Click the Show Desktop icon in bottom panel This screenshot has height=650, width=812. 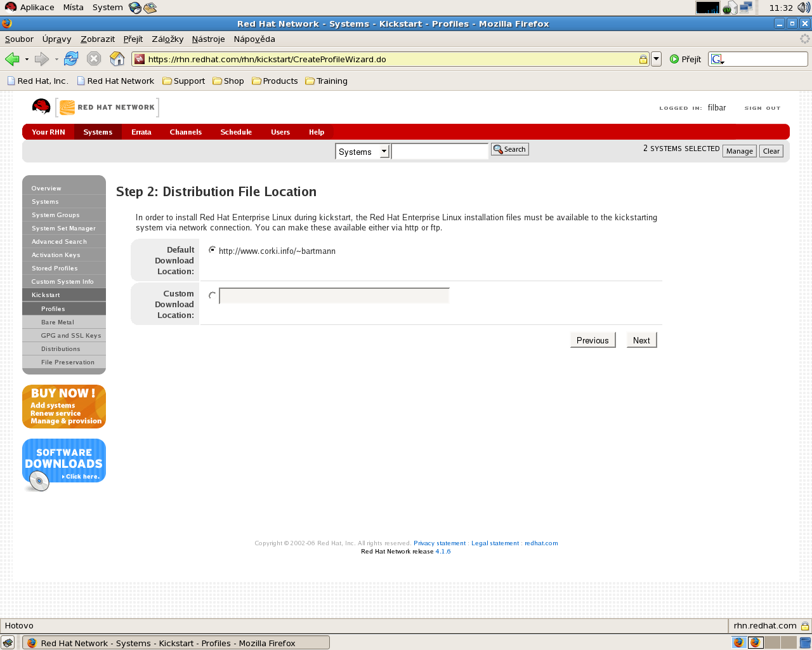(x=8, y=642)
